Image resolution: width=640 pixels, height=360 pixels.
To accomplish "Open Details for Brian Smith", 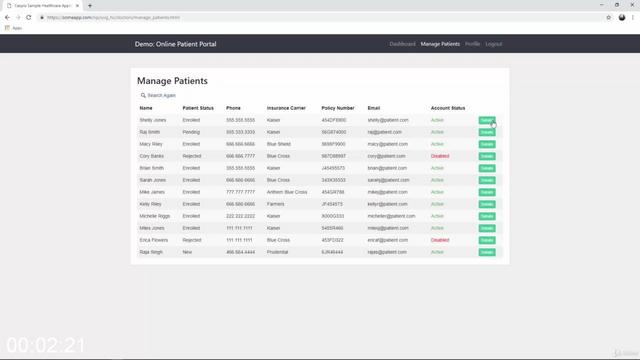I will [487, 168].
